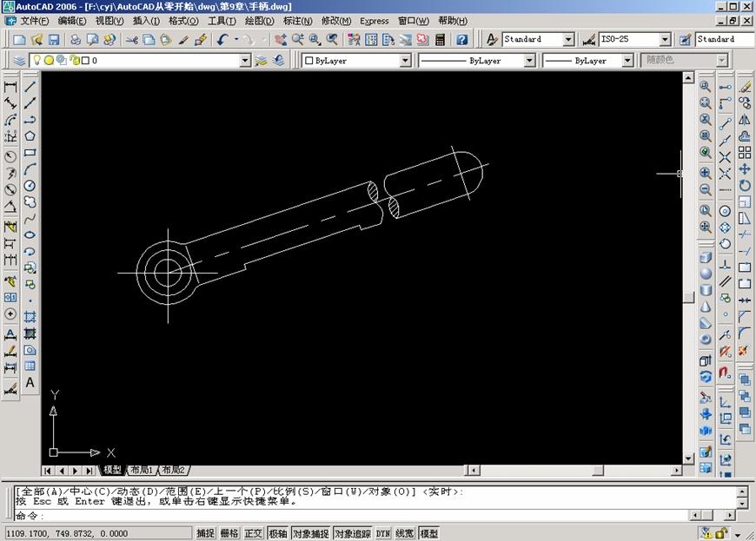The height and width of the screenshot is (541, 756).
Task: Launch the Help icon on the Standard toolbar
Action: click(462, 39)
